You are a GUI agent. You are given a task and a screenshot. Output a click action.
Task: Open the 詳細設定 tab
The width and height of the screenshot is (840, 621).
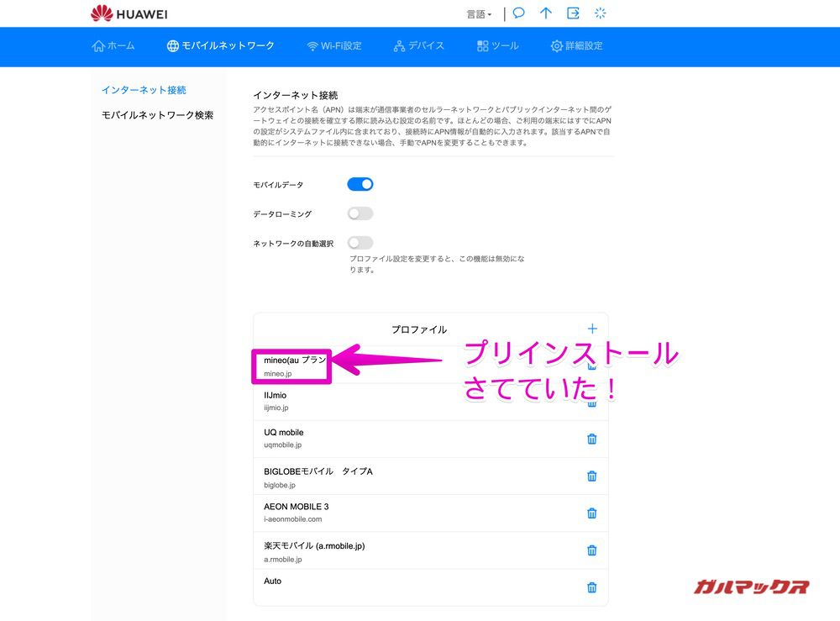(x=576, y=46)
